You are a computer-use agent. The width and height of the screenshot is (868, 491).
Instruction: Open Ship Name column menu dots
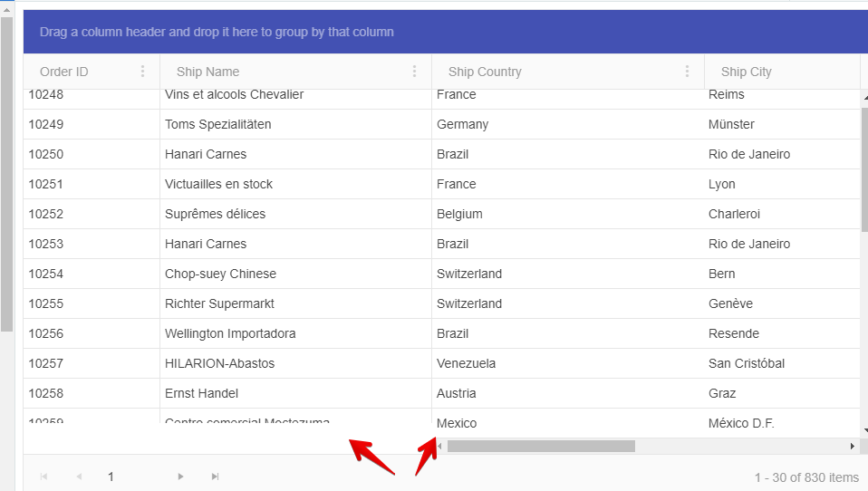point(414,72)
